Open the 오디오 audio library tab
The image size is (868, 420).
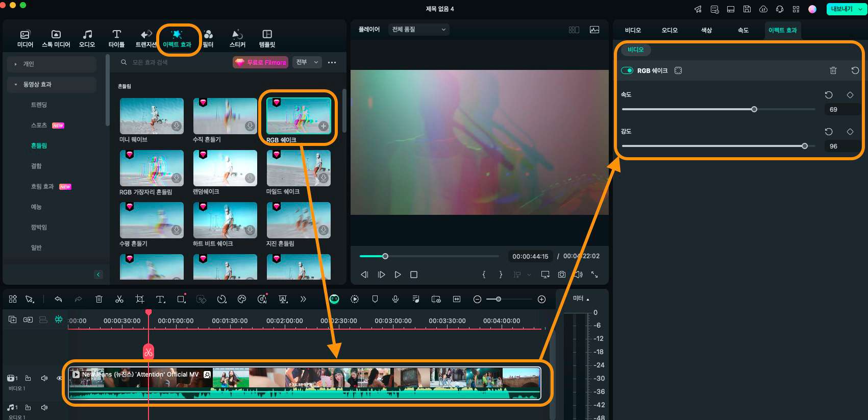[x=87, y=38]
